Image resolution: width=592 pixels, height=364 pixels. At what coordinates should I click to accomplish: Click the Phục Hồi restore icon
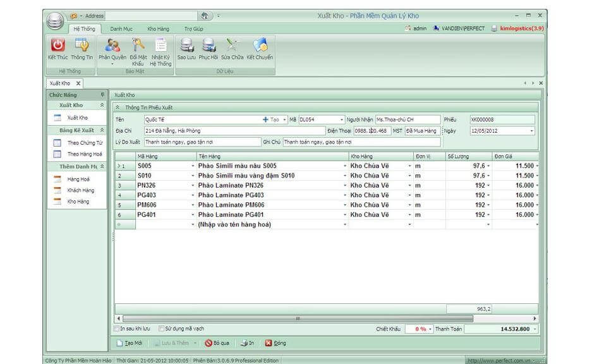pos(208,45)
